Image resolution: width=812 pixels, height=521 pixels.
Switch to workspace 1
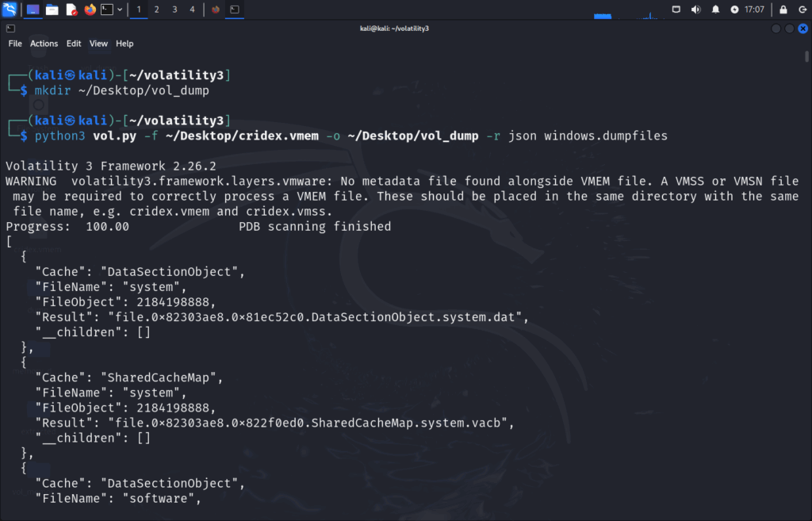(x=139, y=10)
